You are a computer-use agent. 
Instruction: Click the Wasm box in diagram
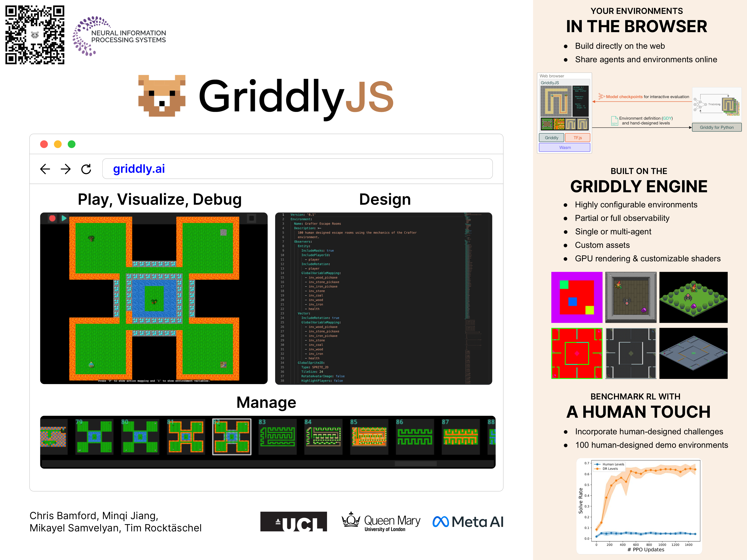pyautogui.click(x=565, y=147)
